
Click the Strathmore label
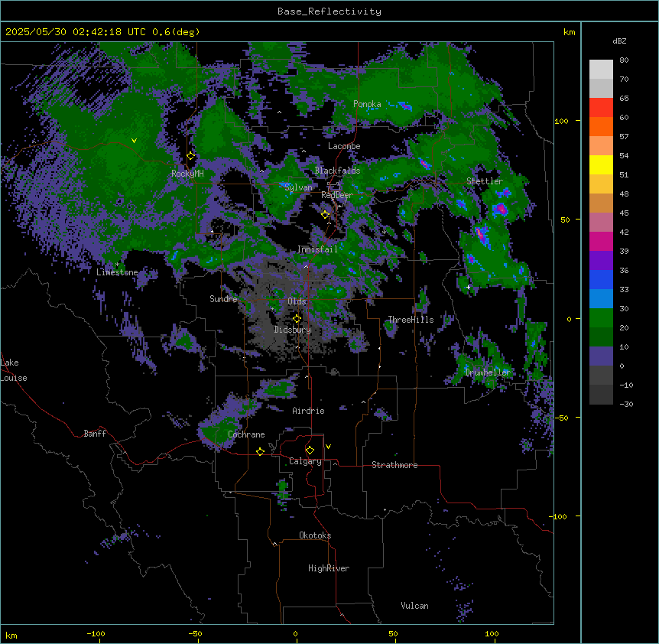394,465
